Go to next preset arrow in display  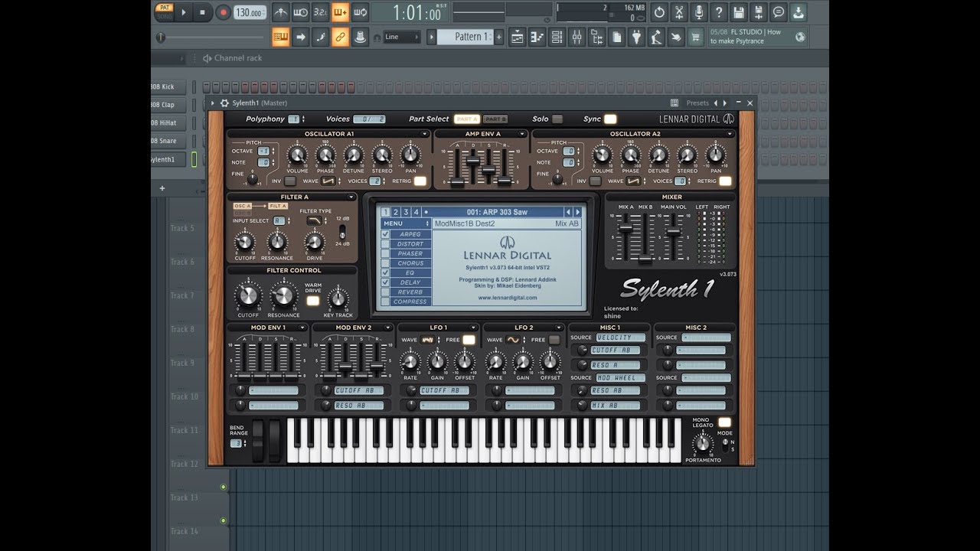coord(577,212)
